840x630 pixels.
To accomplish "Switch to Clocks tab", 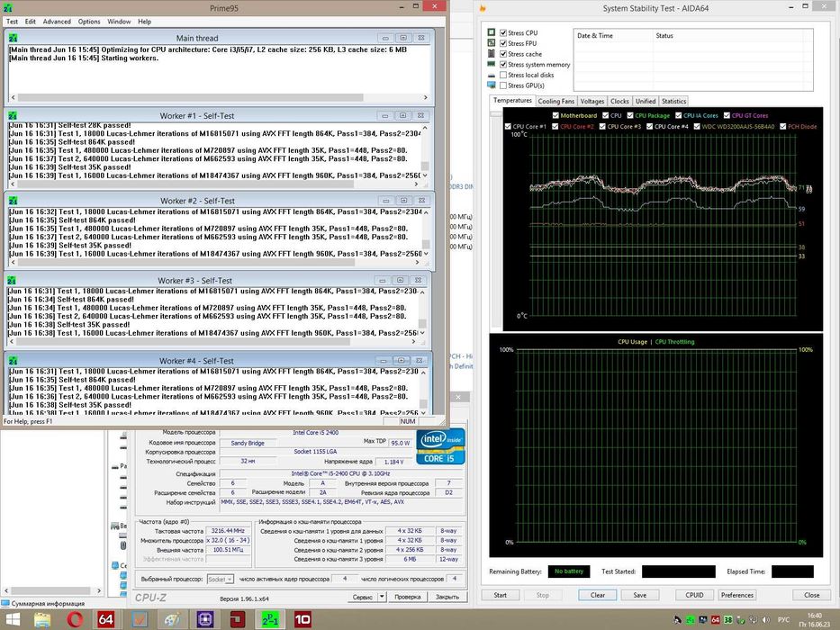I will (x=619, y=101).
